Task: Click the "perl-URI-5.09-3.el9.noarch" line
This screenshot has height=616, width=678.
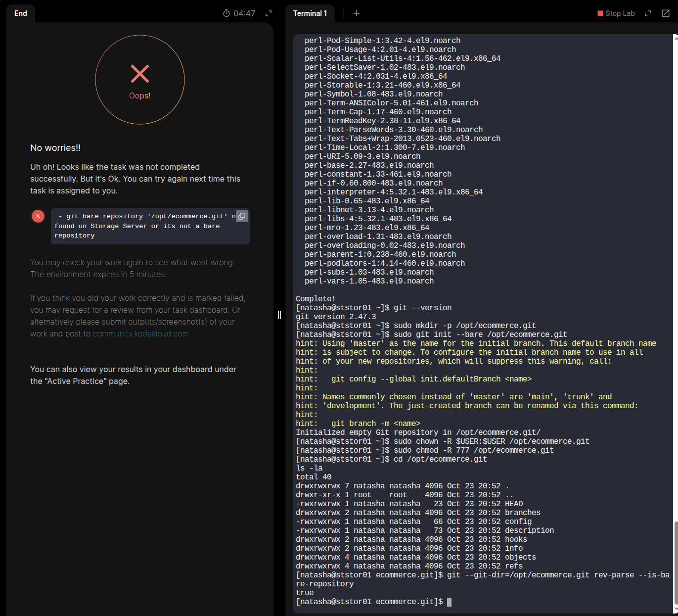Action: tap(362, 156)
